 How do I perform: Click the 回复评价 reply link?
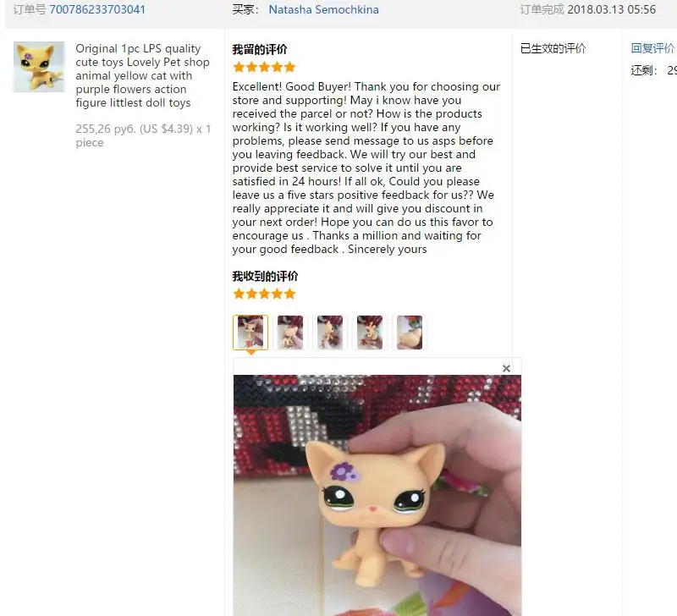click(x=652, y=48)
